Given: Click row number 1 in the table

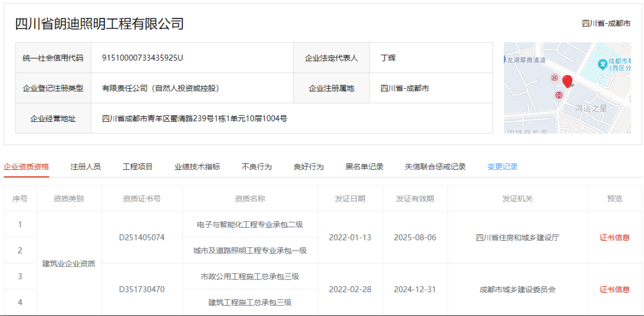Looking at the screenshot, I should click(20, 224).
